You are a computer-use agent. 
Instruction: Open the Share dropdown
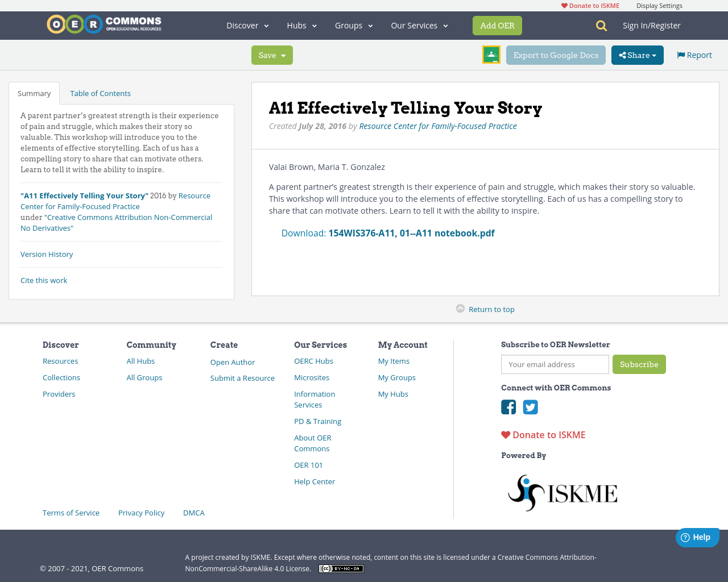click(x=637, y=55)
